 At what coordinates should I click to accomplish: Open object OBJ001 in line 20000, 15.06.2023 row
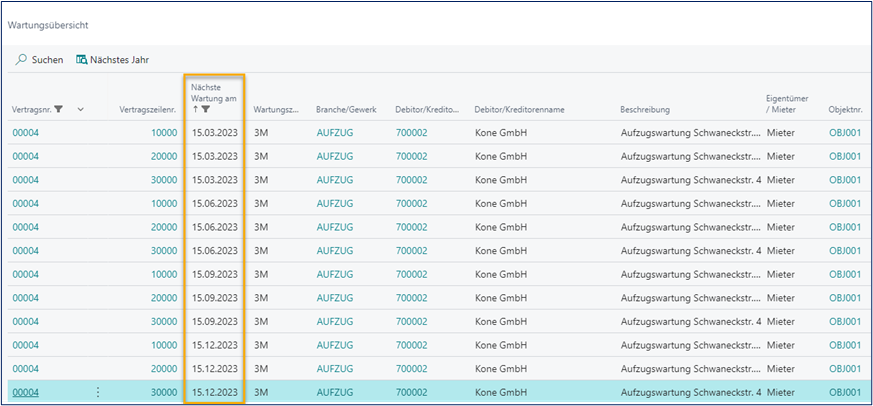[x=845, y=227]
